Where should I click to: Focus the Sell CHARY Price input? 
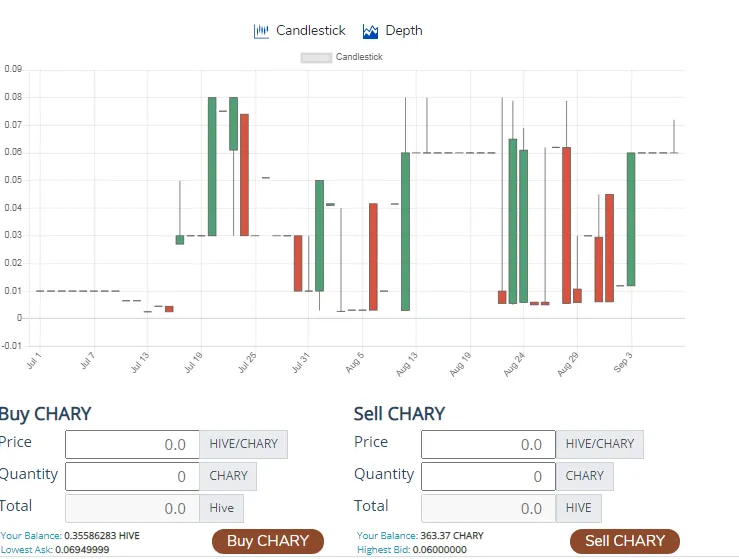(488, 444)
